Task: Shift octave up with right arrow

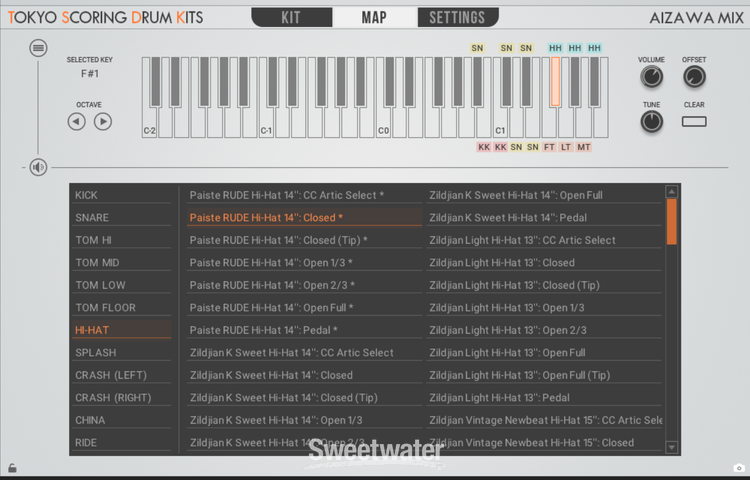Action: (x=103, y=121)
